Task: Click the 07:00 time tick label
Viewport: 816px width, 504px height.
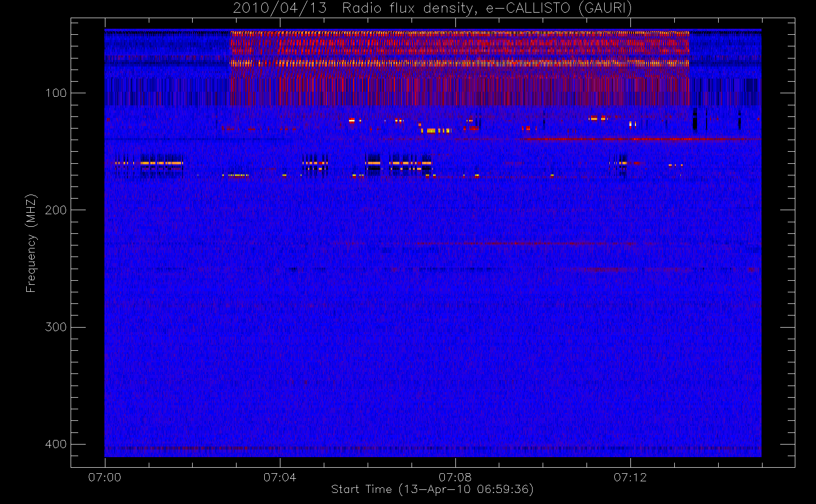Action: pos(105,477)
